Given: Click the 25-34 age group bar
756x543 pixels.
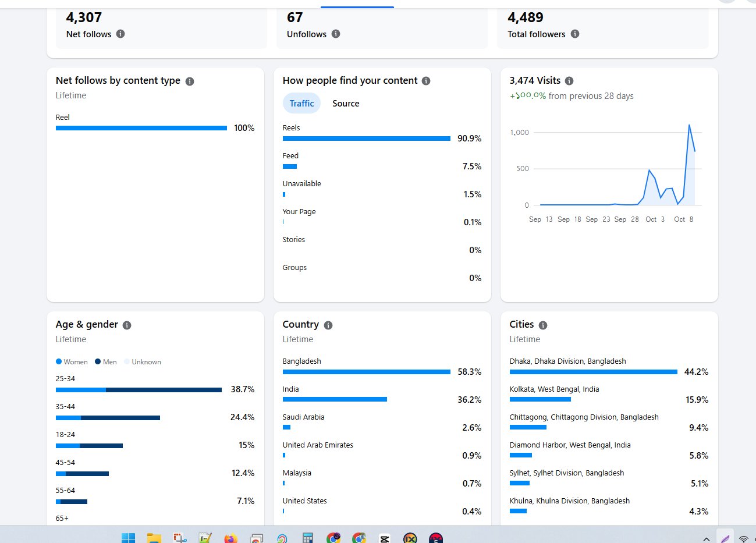Looking at the screenshot, I should pyautogui.click(x=139, y=390).
